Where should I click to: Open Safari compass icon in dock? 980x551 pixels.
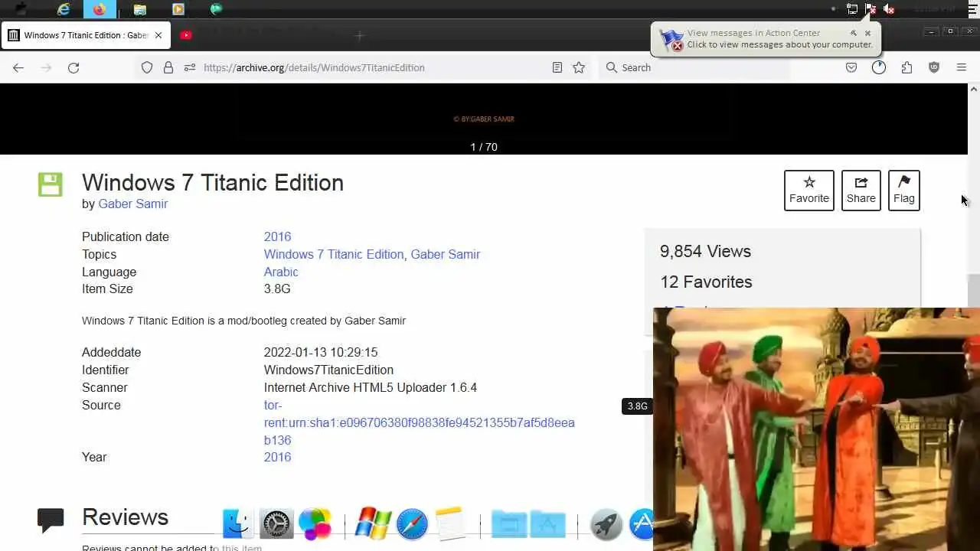(412, 524)
